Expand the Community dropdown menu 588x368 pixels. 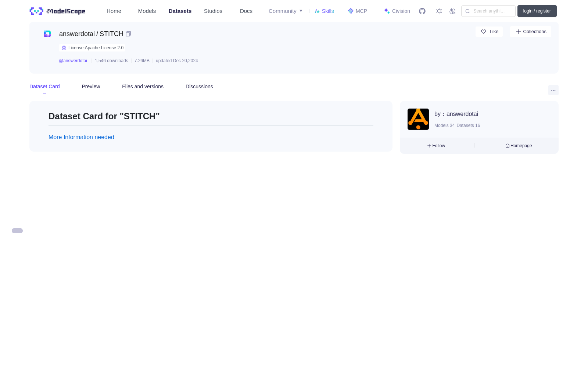coord(286,11)
